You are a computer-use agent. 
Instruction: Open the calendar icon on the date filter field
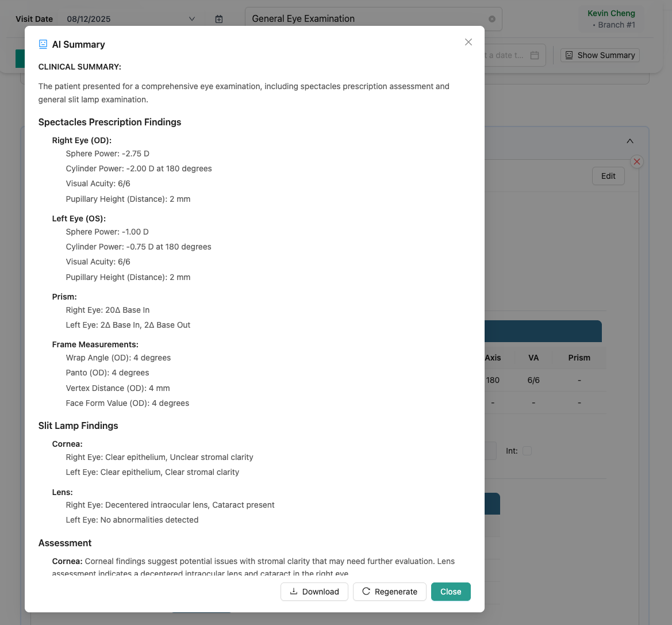coord(534,55)
